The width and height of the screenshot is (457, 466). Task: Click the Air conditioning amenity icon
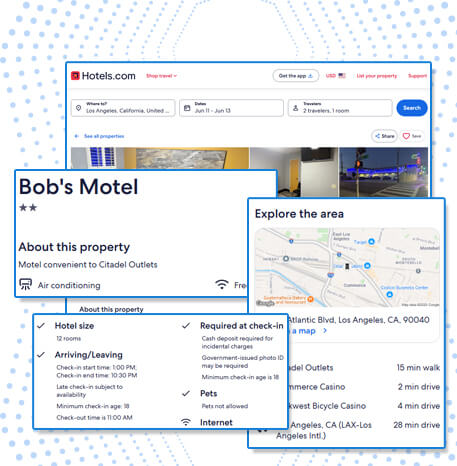pyautogui.click(x=25, y=284)
